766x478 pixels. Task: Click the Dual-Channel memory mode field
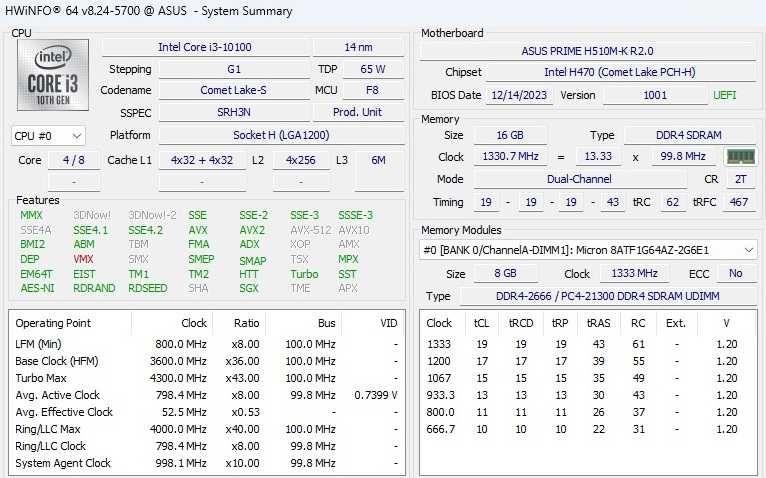[579, 179]
